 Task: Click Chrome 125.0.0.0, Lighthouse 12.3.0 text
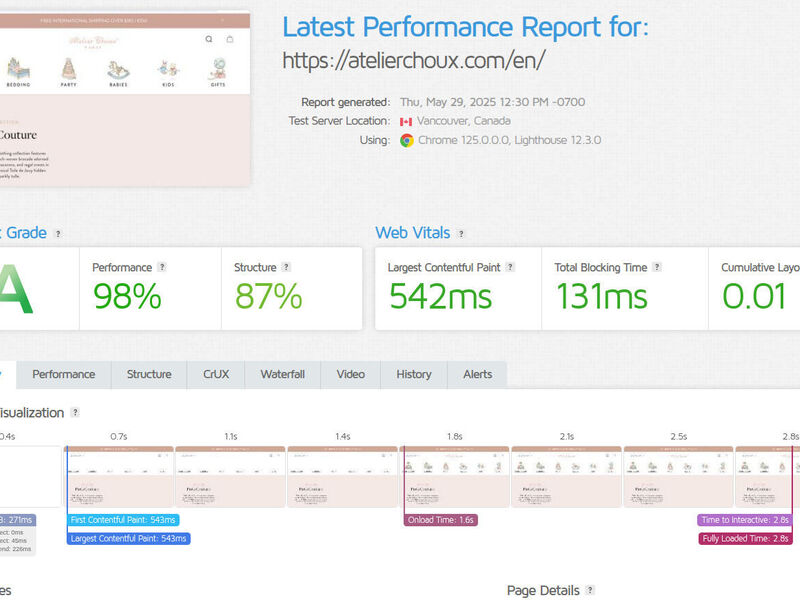[510, 140]
